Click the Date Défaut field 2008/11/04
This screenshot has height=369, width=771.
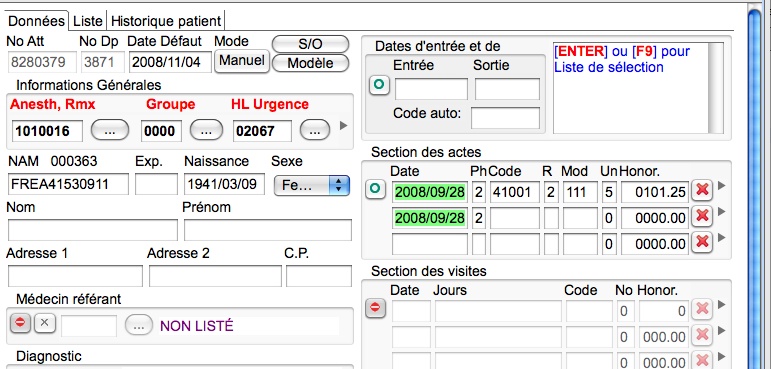click(170, 62)
